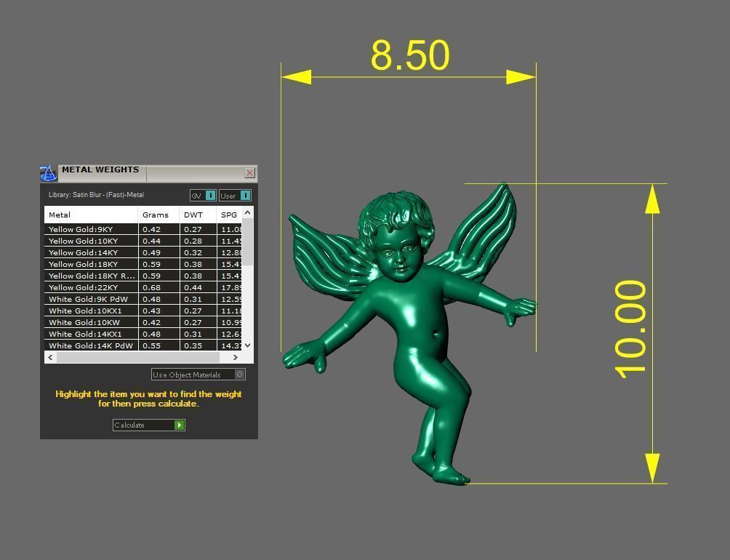The image size is (730, 560).
Task: Click the metal table's scroll down arrow
Action: tap(248, 345)
